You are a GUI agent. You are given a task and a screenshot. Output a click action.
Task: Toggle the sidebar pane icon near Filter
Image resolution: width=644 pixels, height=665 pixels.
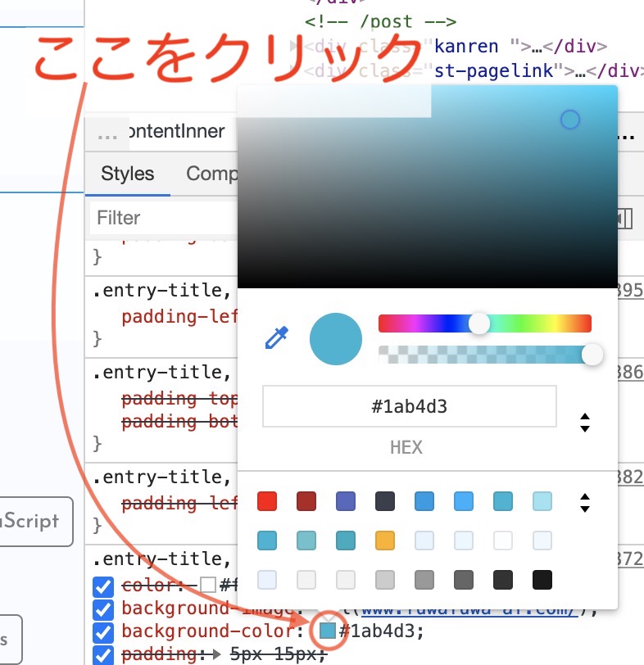[625, 219]
